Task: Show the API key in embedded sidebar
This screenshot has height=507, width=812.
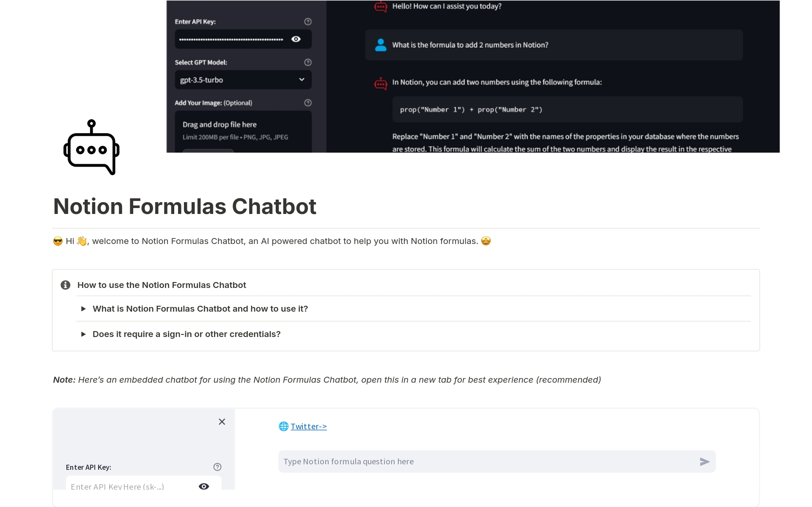Action: [x=204, y=486]
